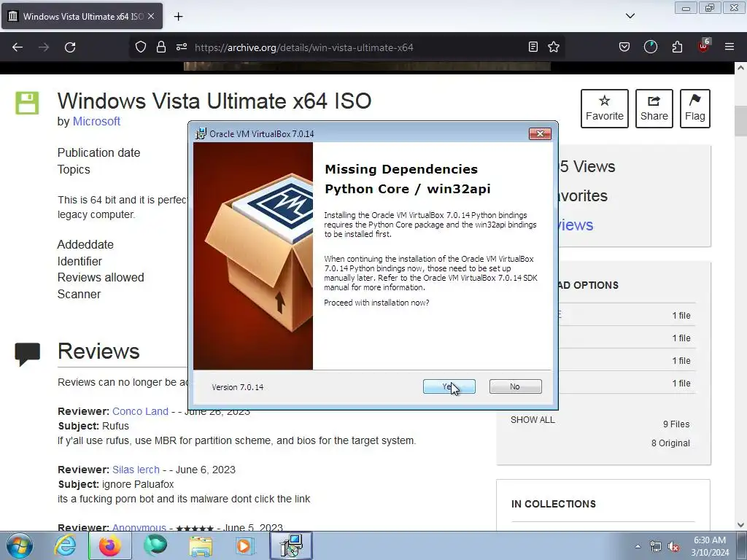Image resolution: width=747 pixels, height=560 pixels.
Task: Click the Reviews speech bubble icon
Action: pos(27,354)
